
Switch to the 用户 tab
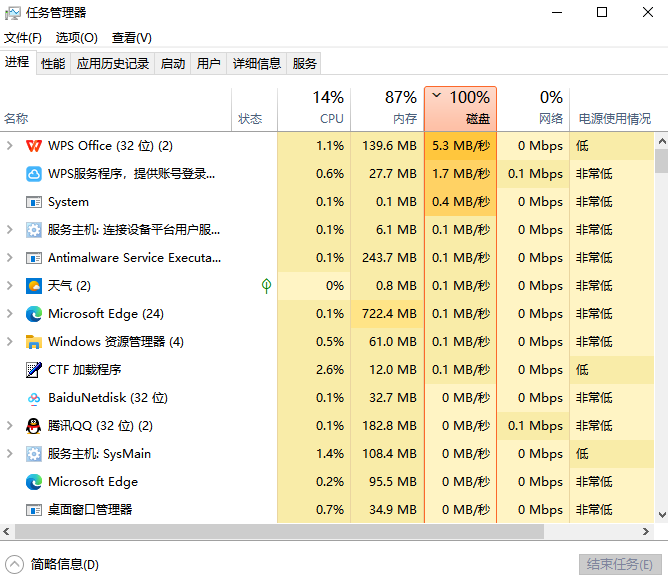tap(209, 63)
